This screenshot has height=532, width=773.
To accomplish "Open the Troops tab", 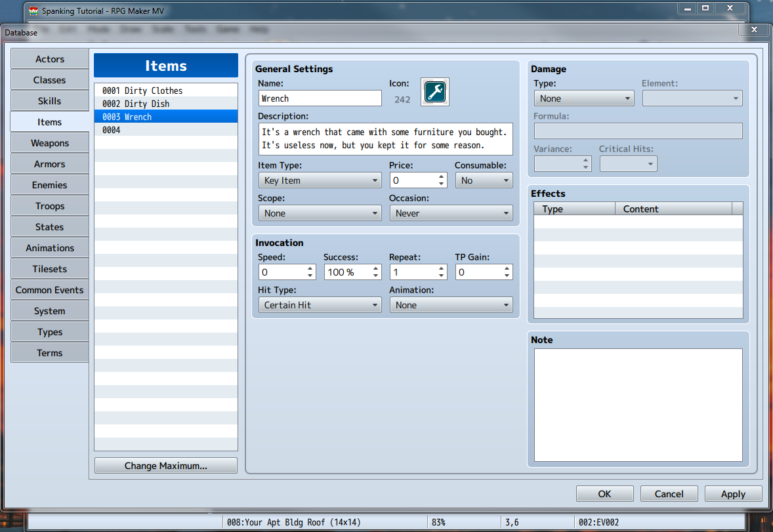I will point(50,206).
